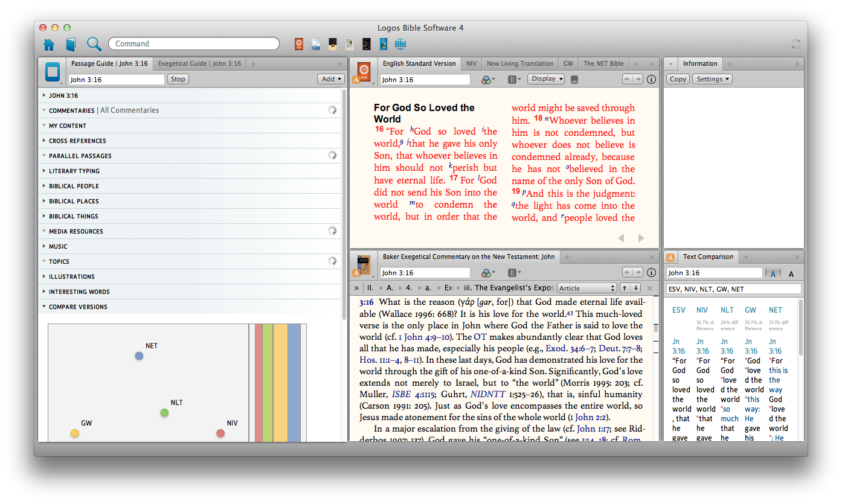
Task: Click Text Comparison scrollbar
Action: point(802,329)
